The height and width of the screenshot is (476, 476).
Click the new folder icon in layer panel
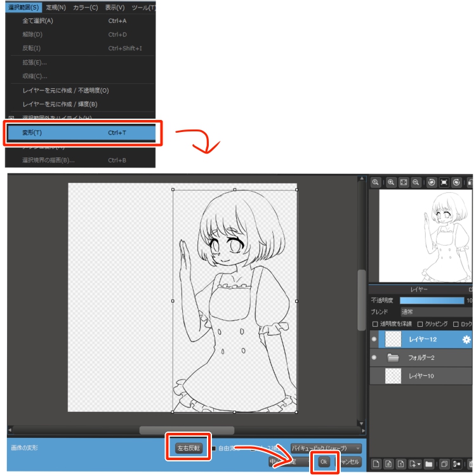click(x=428, y=464)
